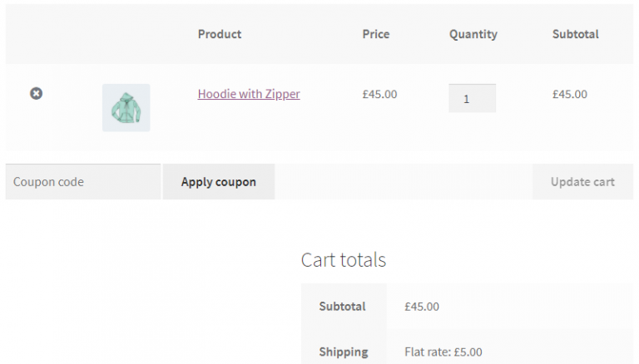The width and height of the screenshot is (639, 364).
Task: Click the Quantity column header
Action: (473, 34)
